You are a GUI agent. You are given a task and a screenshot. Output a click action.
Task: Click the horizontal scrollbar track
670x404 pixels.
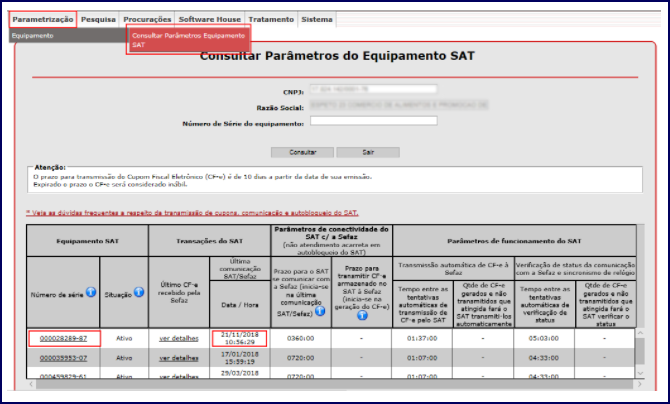pyautogui.click(x=335, y=384)
